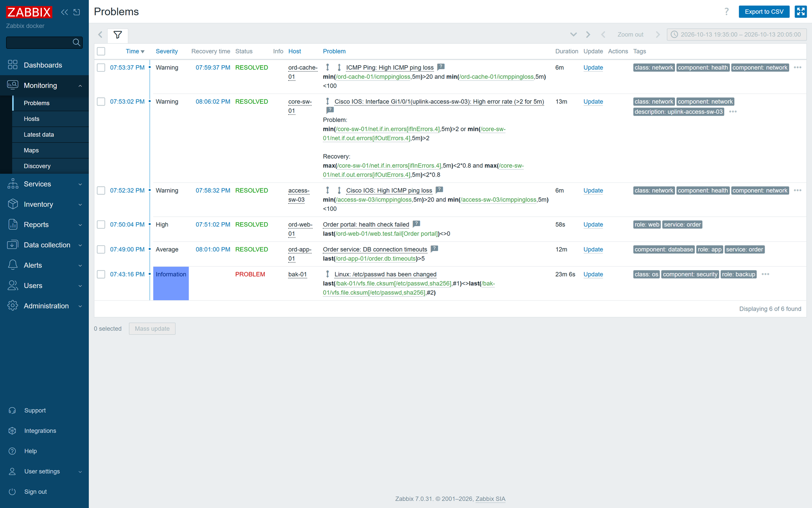Expand the Administration menu section
The height and width of the screenshot is (508, 812).
44,306
